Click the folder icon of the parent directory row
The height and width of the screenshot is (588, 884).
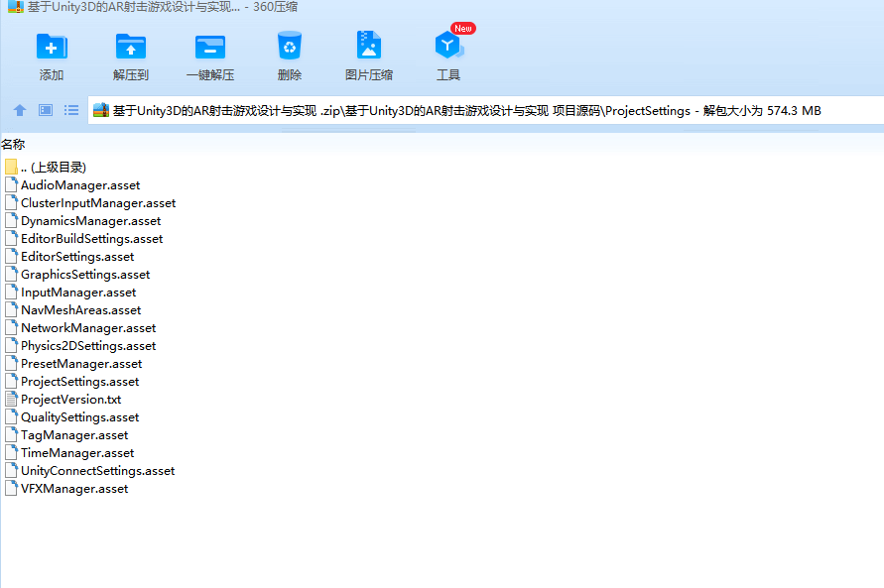[x=11, y=167]
